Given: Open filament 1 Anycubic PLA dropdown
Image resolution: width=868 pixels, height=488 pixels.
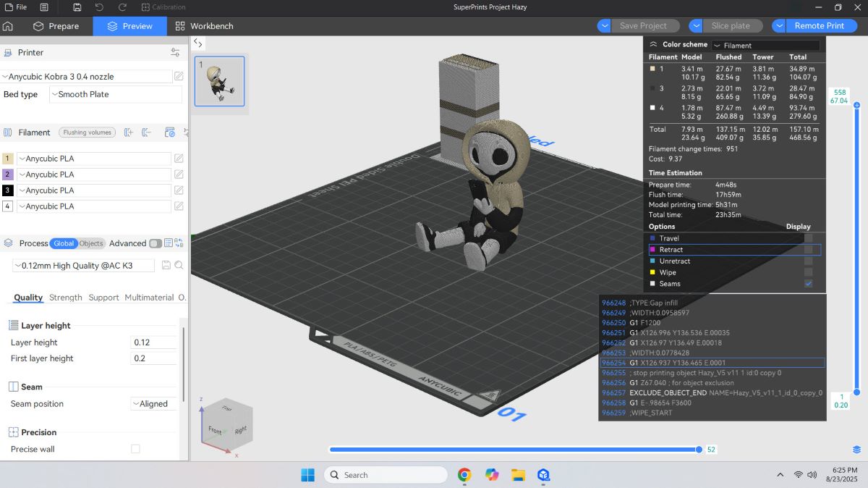Looking at the screenshot, I should 94,159.
